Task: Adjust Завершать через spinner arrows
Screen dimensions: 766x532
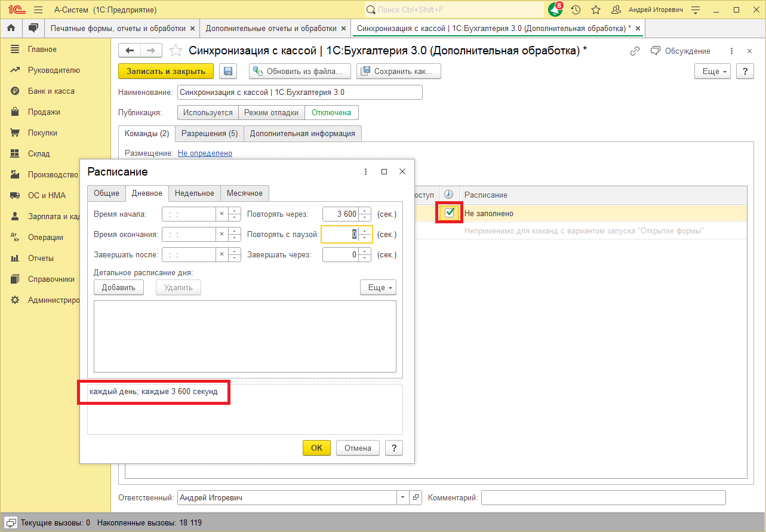Action: pos(365,254)
